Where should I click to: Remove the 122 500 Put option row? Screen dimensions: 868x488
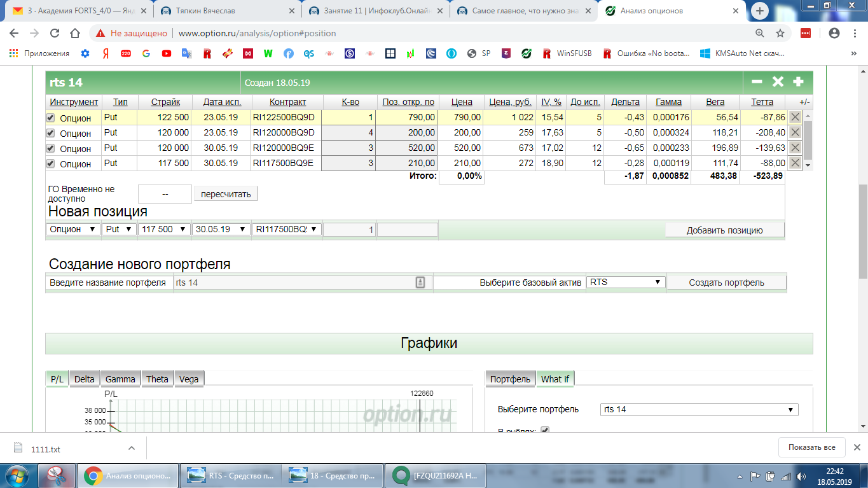click(795, 117)
